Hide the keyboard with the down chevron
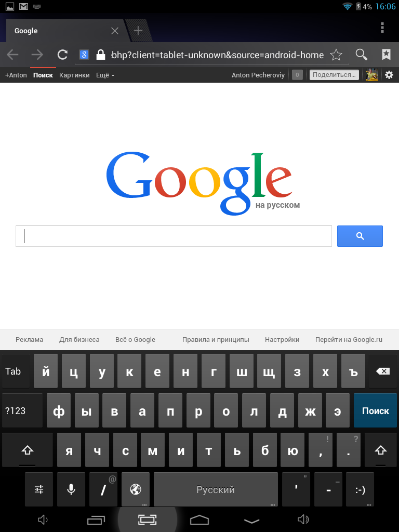399x532 pixels. 252,521
